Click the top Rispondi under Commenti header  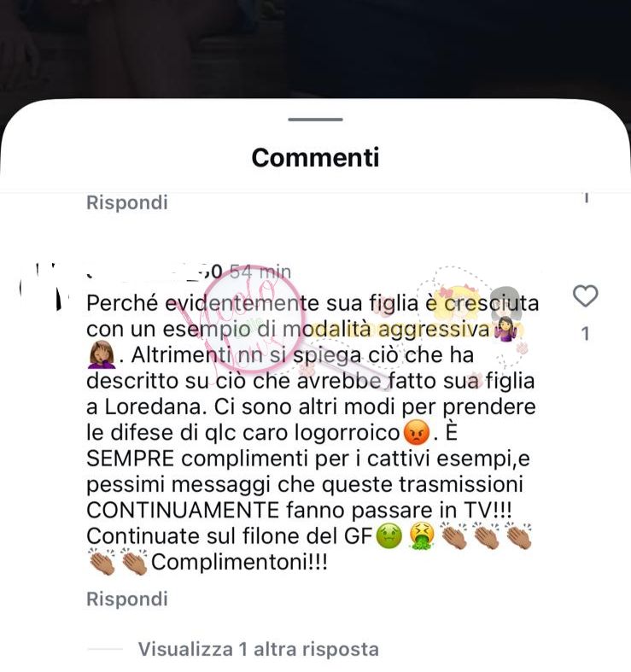pos(127,202)
